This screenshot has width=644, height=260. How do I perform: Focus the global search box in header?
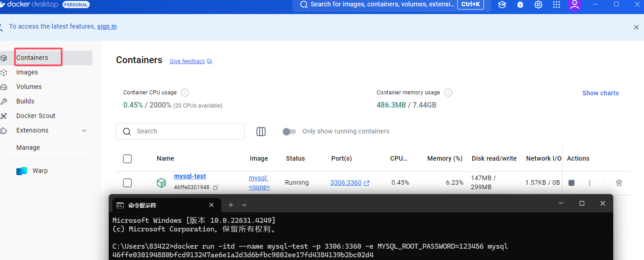coord(392,5)
